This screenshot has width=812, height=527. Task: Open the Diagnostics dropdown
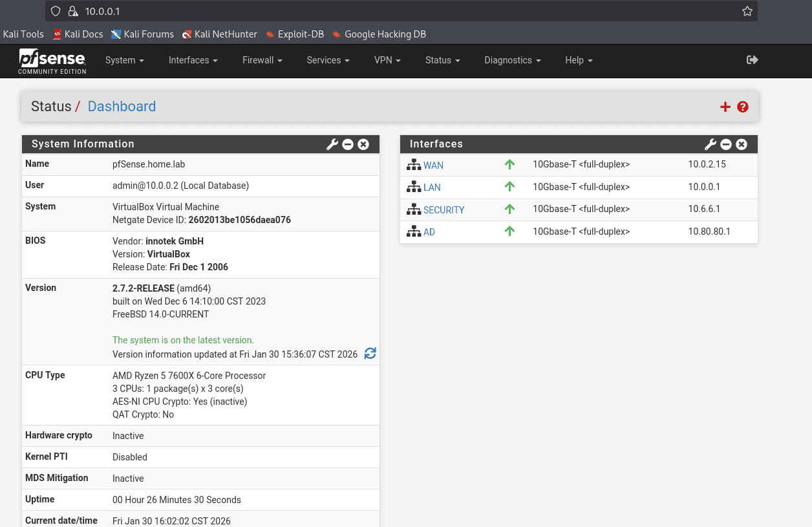512,60
